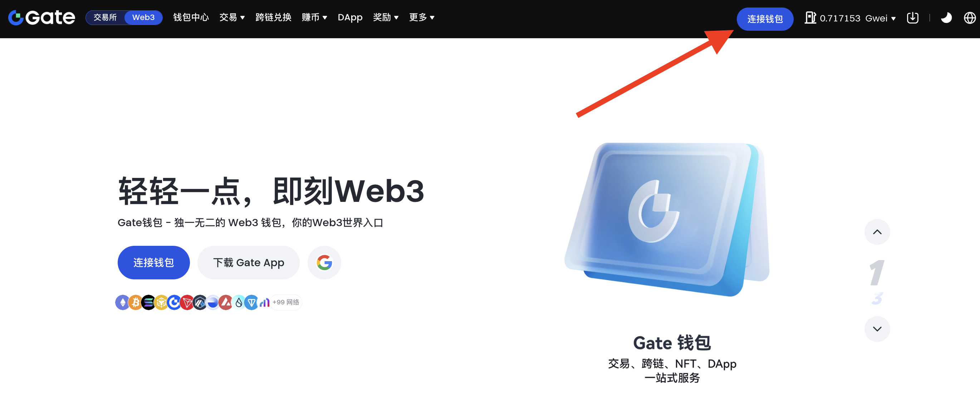Click the Gate logo in the header
Screen dimensions: 980x403
click(x=42, y=18)
